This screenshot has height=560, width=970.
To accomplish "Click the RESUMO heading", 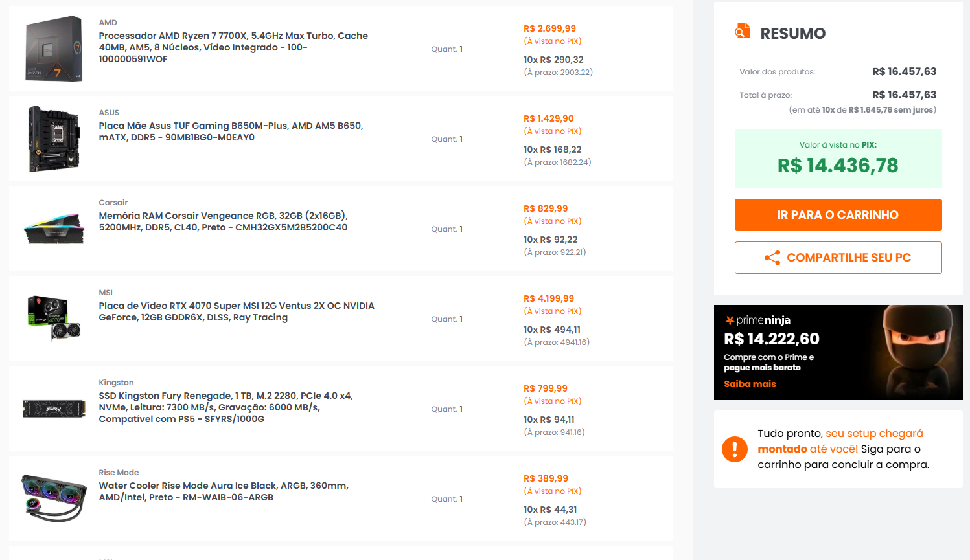I will [792, 34].
